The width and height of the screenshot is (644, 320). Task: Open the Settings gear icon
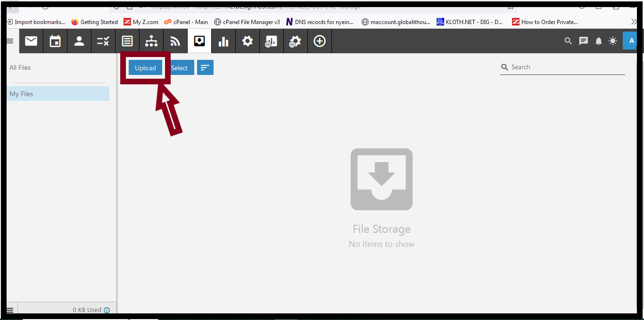[x=247, y=41]
